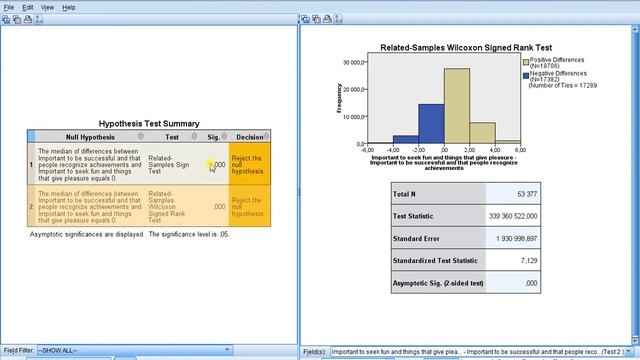Click sort handle on Test column
Image resolution: width=640 pixels, height=360 pixels.
point(194,136)
